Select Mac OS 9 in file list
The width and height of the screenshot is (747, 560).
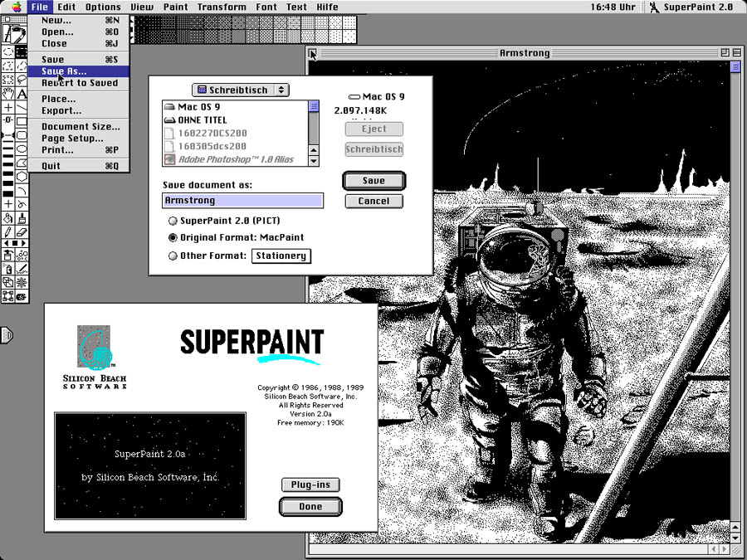(x=236, y=107)
